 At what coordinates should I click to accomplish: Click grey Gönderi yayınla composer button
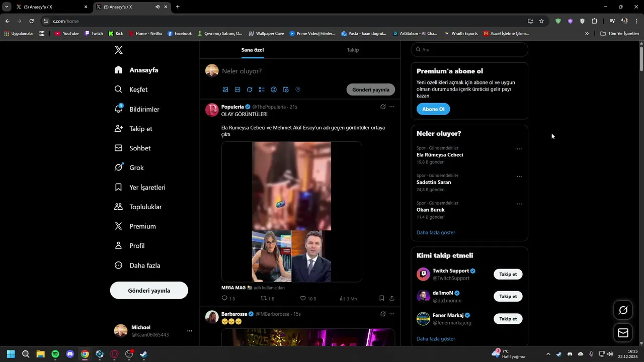tap(371, 89)
